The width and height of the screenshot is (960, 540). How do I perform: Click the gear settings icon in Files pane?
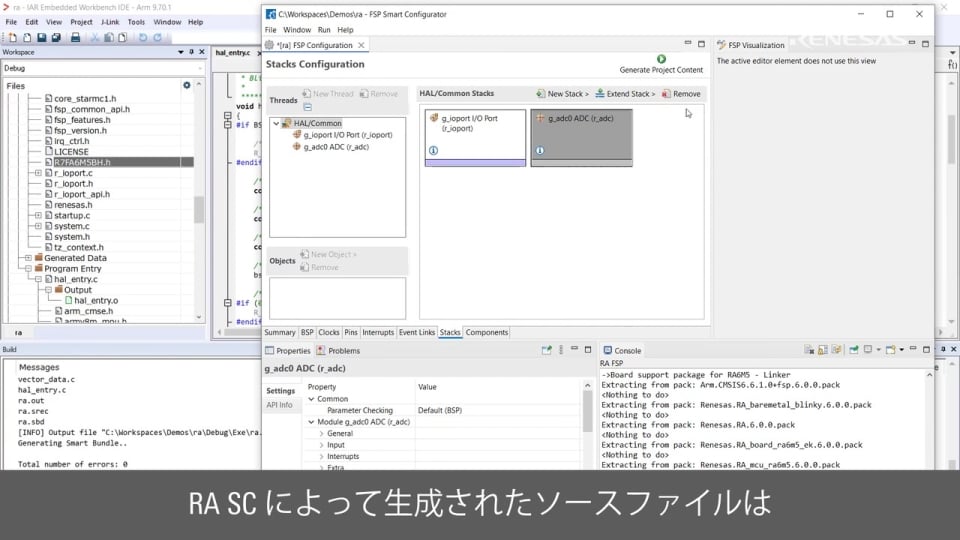click(x=187, y=85)
